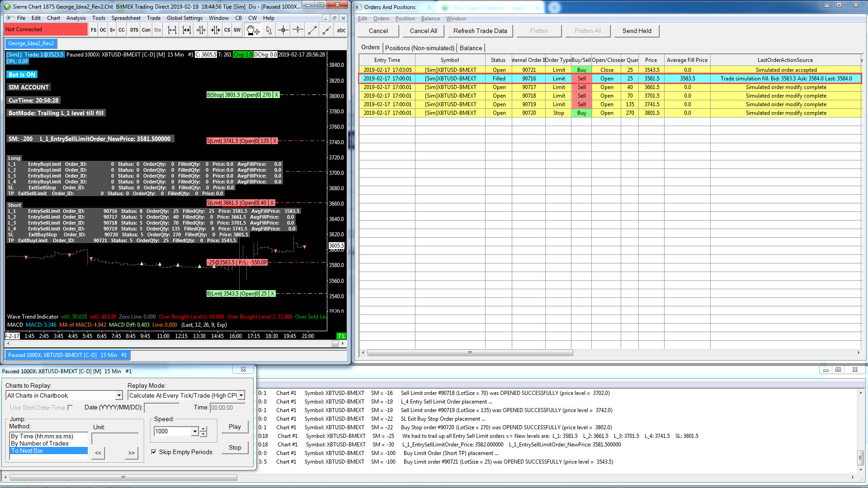Screen dimensions: 868x488
Task: Click the expand bar spacing icon
Action: click(172, 30)
